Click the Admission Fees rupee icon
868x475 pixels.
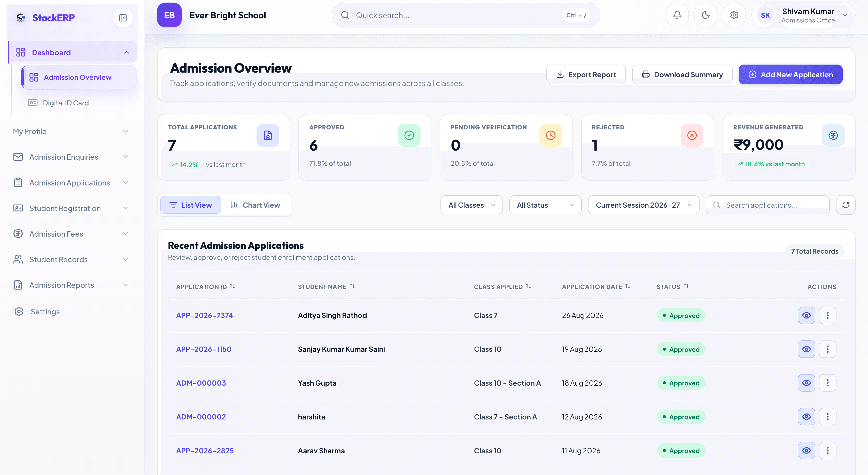(x=18, y=234)
